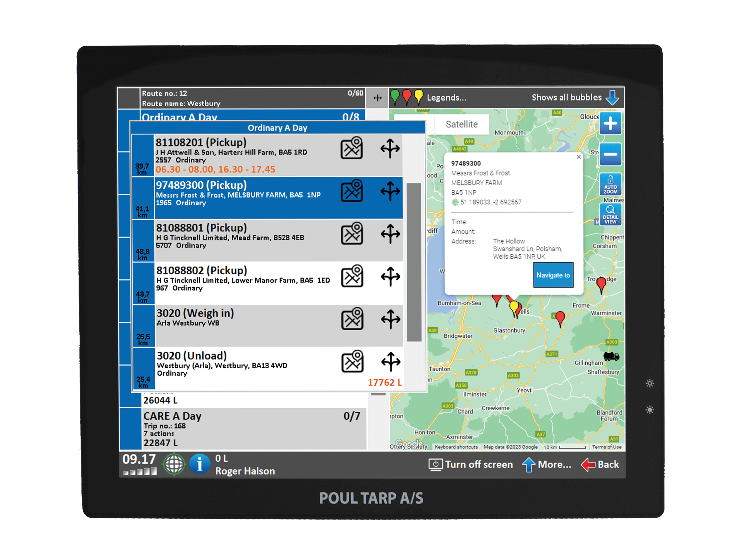Screen dimensions: 747x560
Task: Toggle pan mode cross icon above list
Action: tap(377, 98)
